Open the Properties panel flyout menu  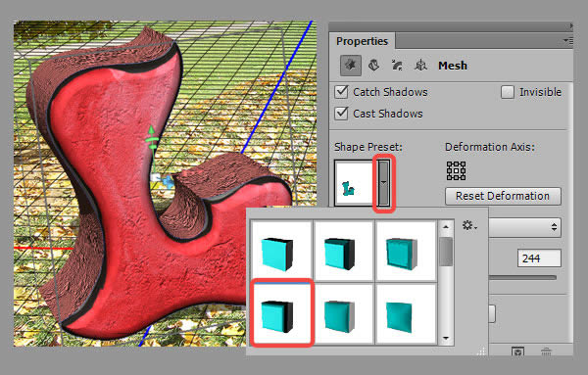(x=568, y=40)
